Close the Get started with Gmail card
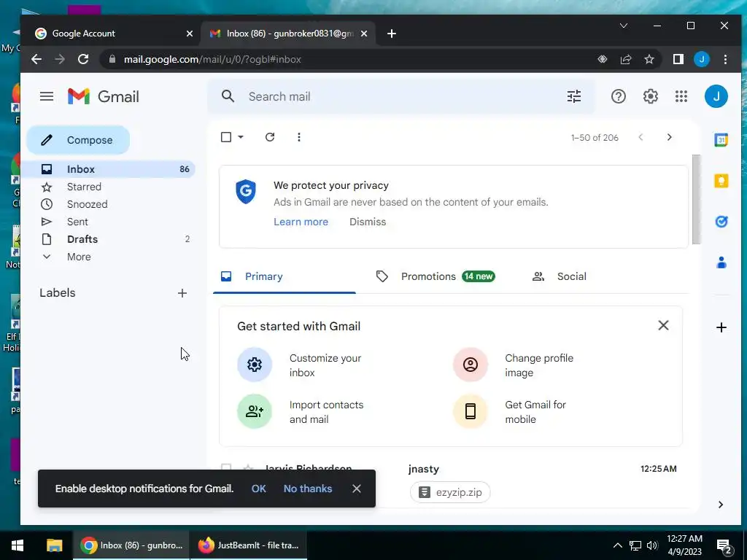Screen dimensions: 747x560 point(663,326)
